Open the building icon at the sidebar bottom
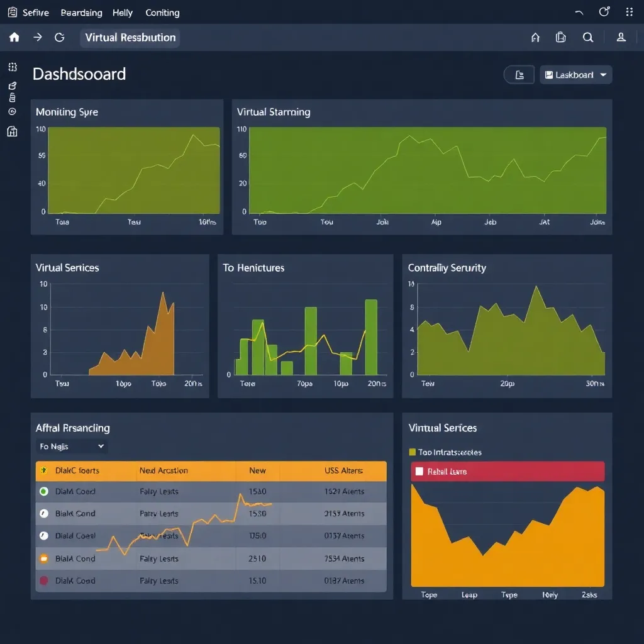Image resolution: width=644 pixels, height=644 pixels. click(12, 131)
